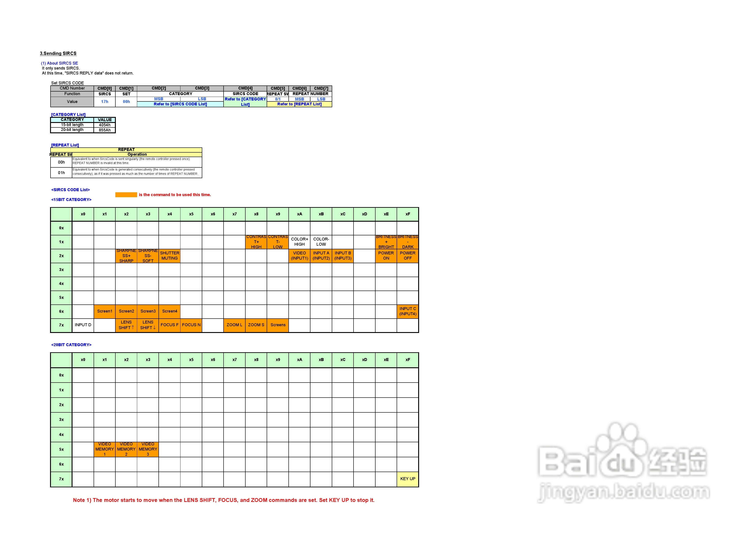Click the Refer to [SIRCS CODE List] link
The height and width of the screenshot is (534, 756).
click(x=180, y=104)
